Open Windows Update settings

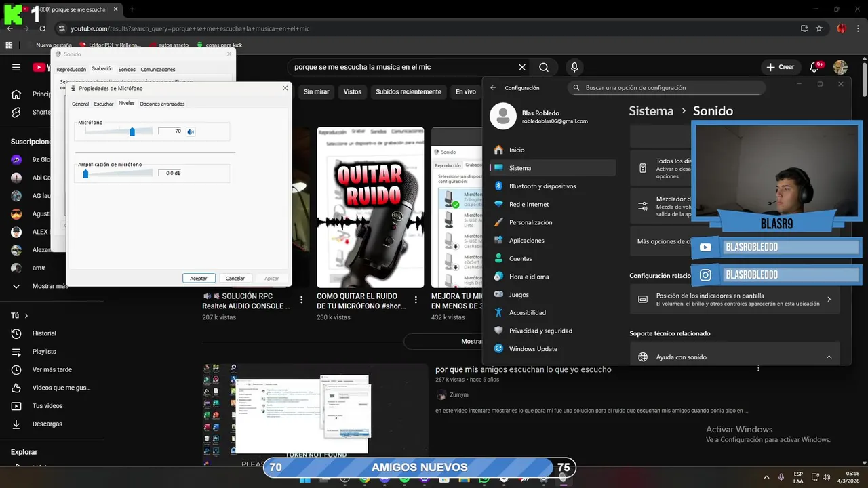[552, 348]
